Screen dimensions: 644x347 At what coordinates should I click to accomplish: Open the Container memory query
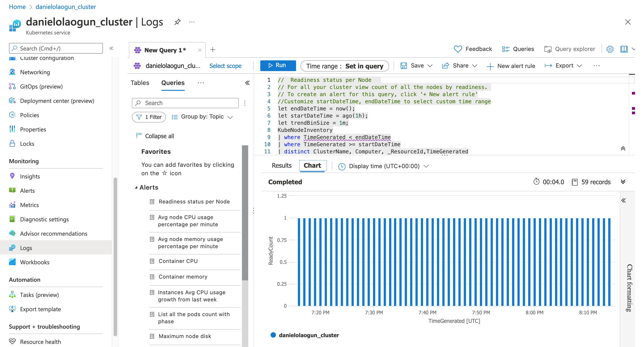[x=183, y=277]
